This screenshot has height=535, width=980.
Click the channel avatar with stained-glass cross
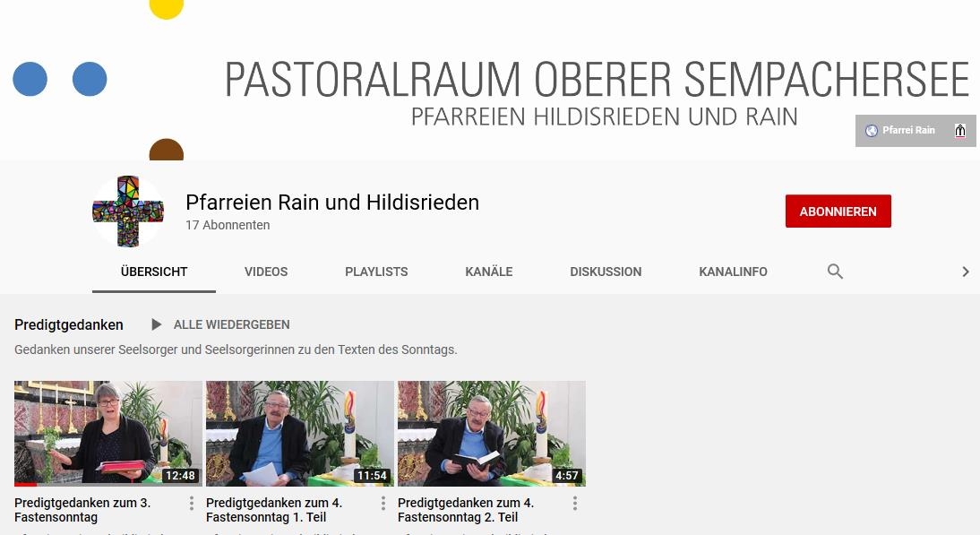[128, 211]
